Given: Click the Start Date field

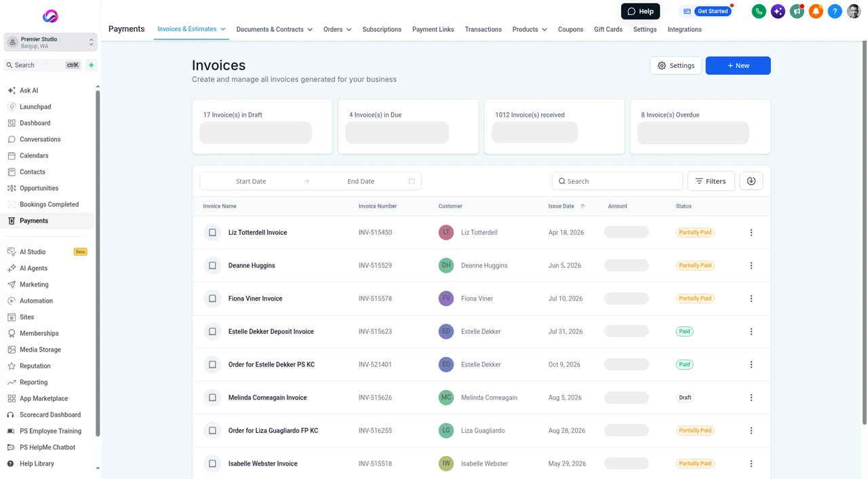Looking at the screenshot, I should 251,181.
